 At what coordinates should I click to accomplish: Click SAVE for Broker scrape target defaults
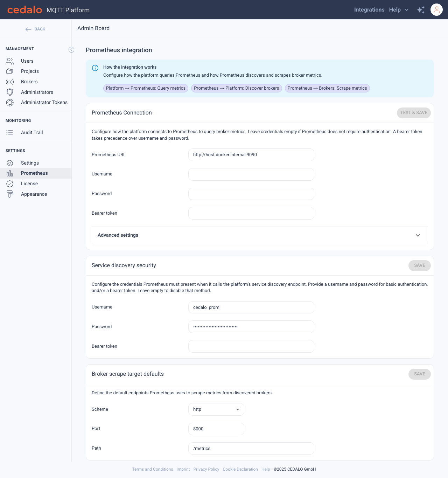[420, 374]
